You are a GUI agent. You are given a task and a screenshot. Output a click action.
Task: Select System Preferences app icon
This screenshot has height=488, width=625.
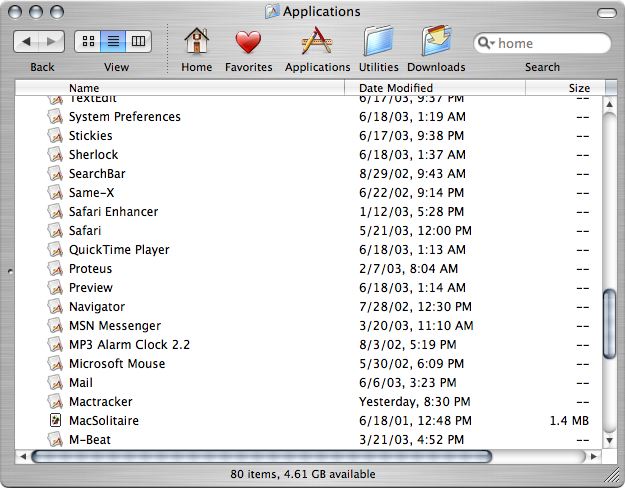coord(55,117)
